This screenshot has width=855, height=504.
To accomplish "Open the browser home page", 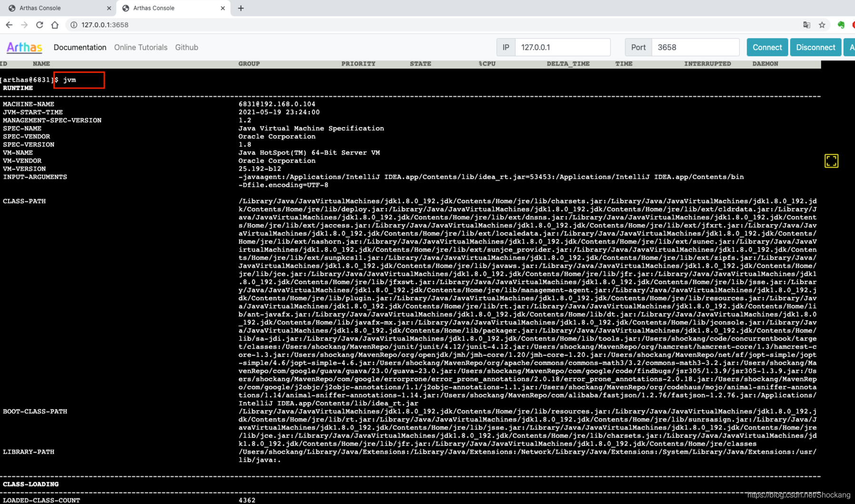I will [55, 25].
